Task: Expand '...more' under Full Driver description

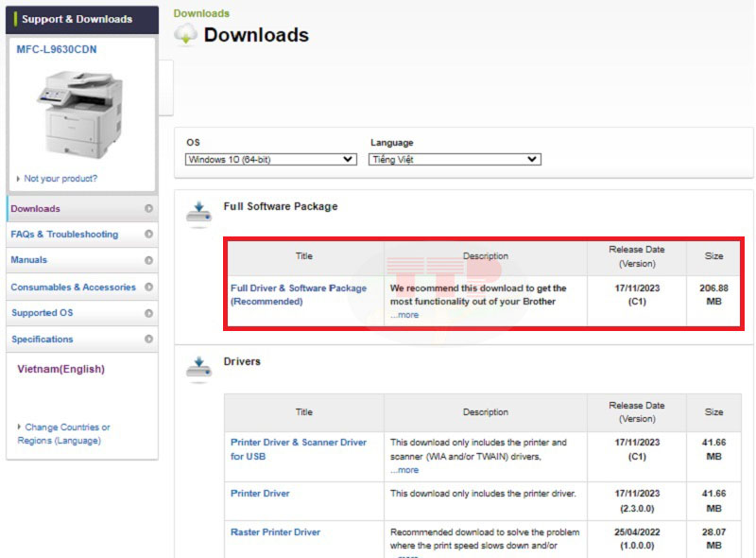Action: pyautogui.click(x=404, y=315)
